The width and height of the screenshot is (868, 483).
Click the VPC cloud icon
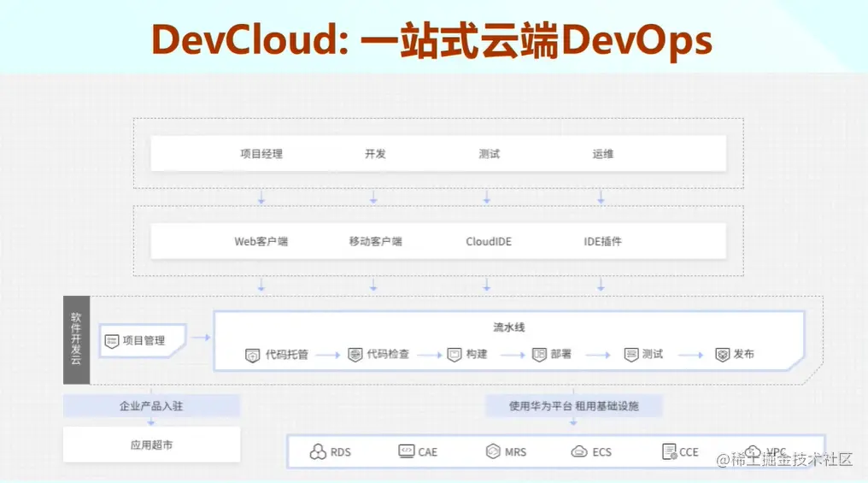753,451
